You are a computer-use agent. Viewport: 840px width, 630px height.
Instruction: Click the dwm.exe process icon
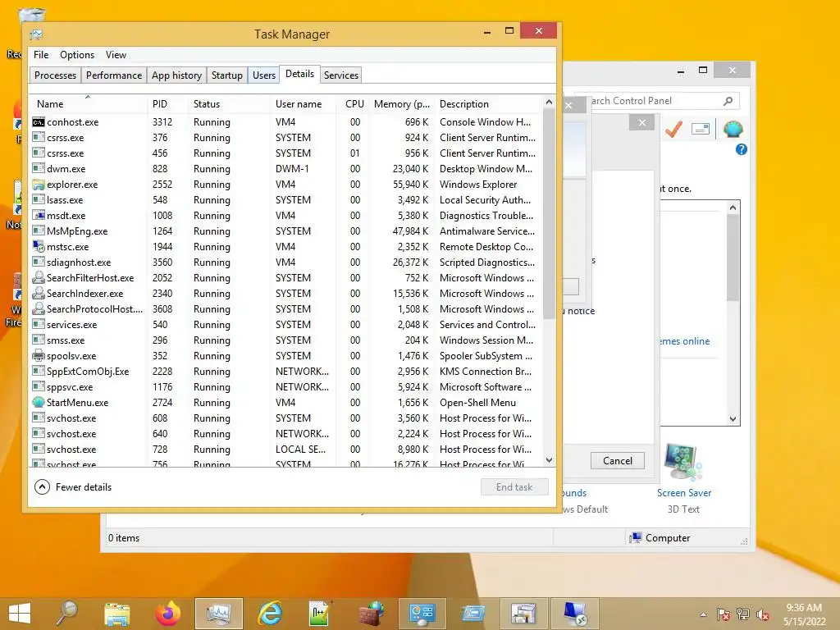coord(38,169)
